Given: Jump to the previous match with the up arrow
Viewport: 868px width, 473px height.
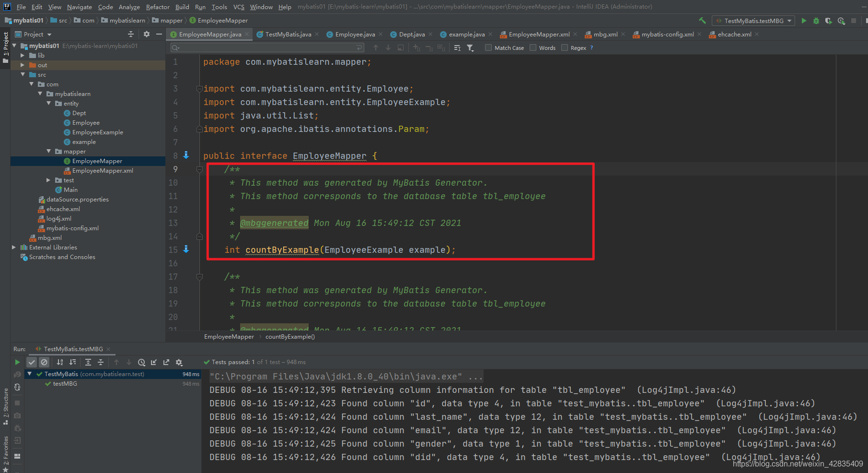Looking at the screenshot, I should pos(376,47).
